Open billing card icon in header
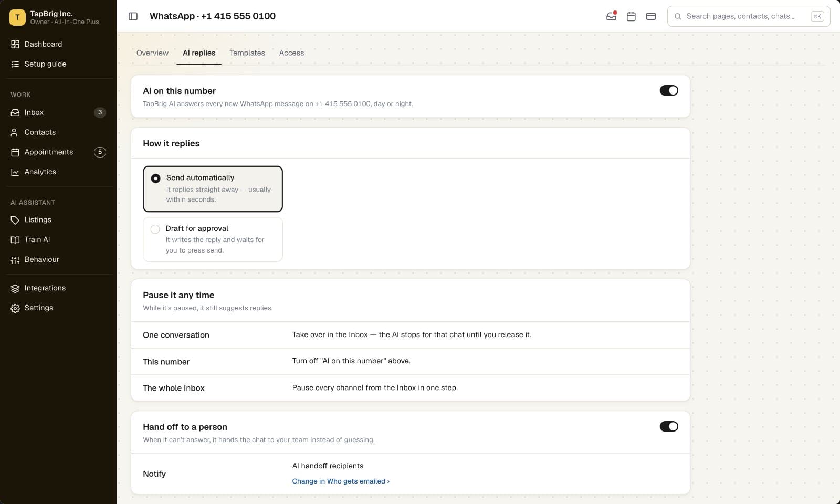This screenshot has width=840, height=504. pos(651,16)
